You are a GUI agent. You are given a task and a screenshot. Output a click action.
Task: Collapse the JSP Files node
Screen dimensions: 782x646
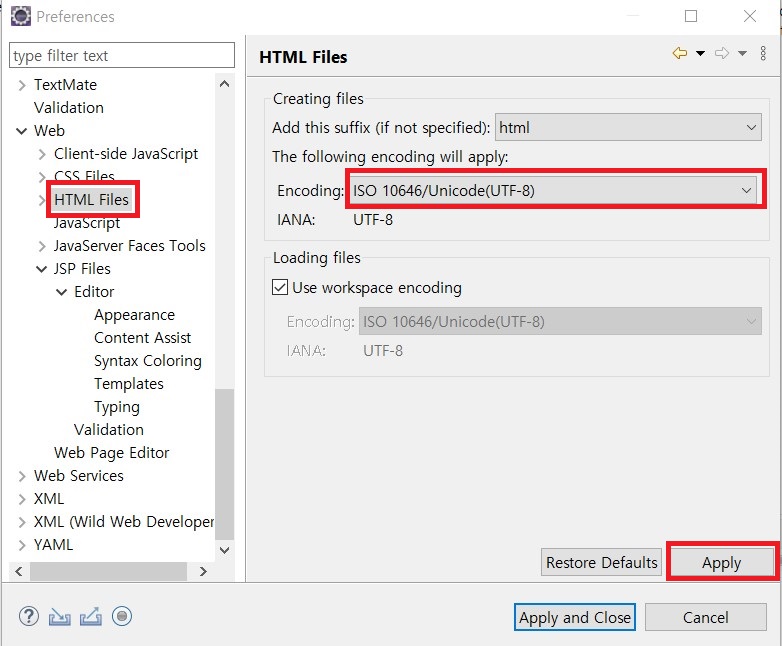[42, 269]
